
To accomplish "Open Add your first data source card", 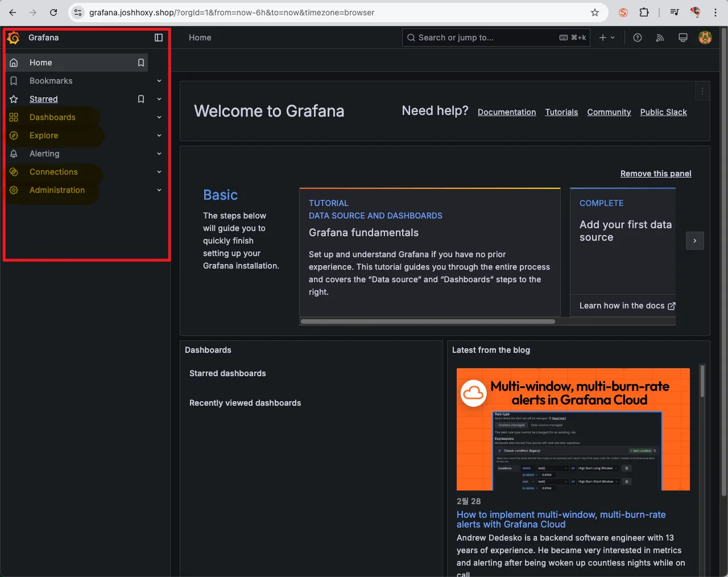I will (623, 241).
